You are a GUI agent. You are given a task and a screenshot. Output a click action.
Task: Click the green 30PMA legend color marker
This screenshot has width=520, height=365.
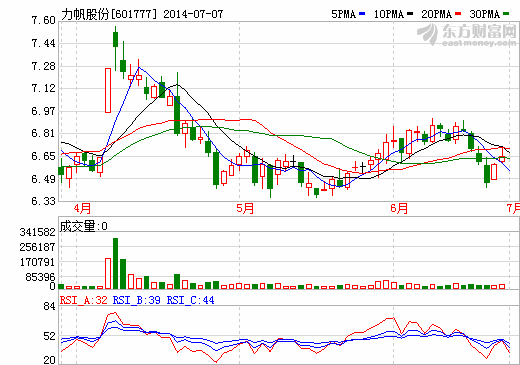(x=506, y=14)
